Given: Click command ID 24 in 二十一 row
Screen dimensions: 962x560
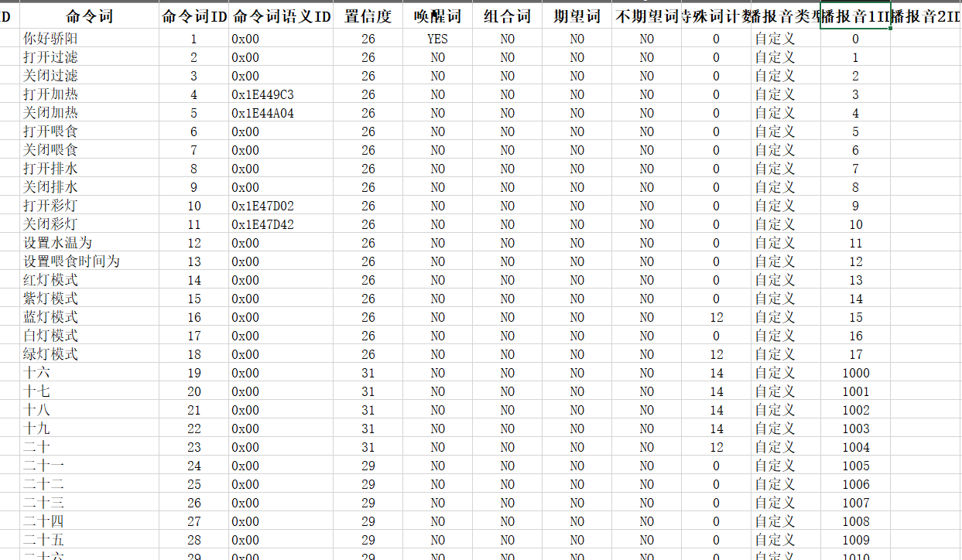Looking at the screenshot, I should 194,466.
